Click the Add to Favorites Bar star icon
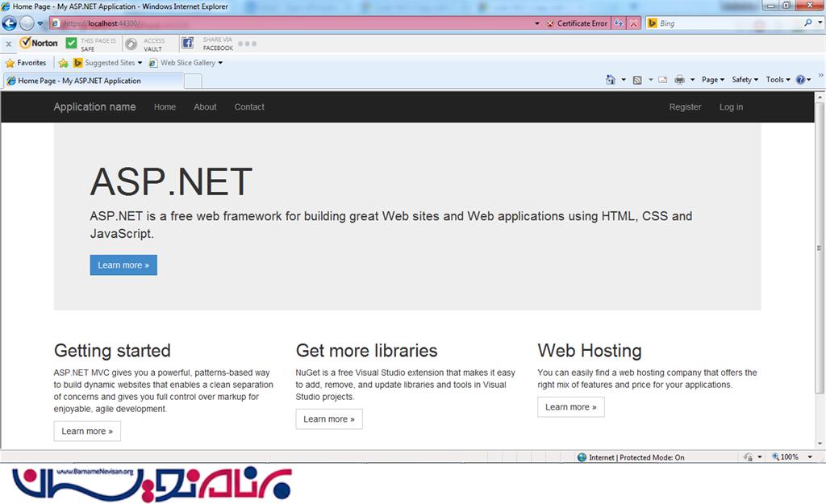 click(x=63, y=63)
